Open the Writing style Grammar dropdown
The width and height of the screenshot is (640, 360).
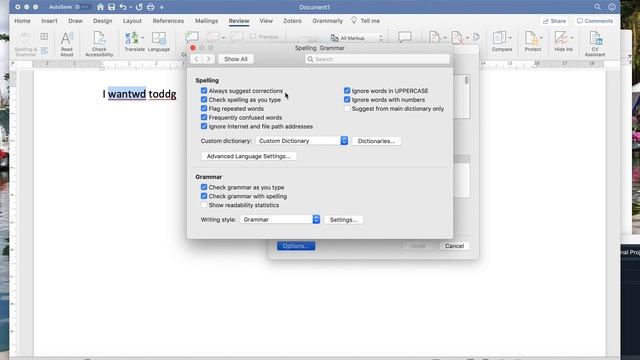[280, 220]
